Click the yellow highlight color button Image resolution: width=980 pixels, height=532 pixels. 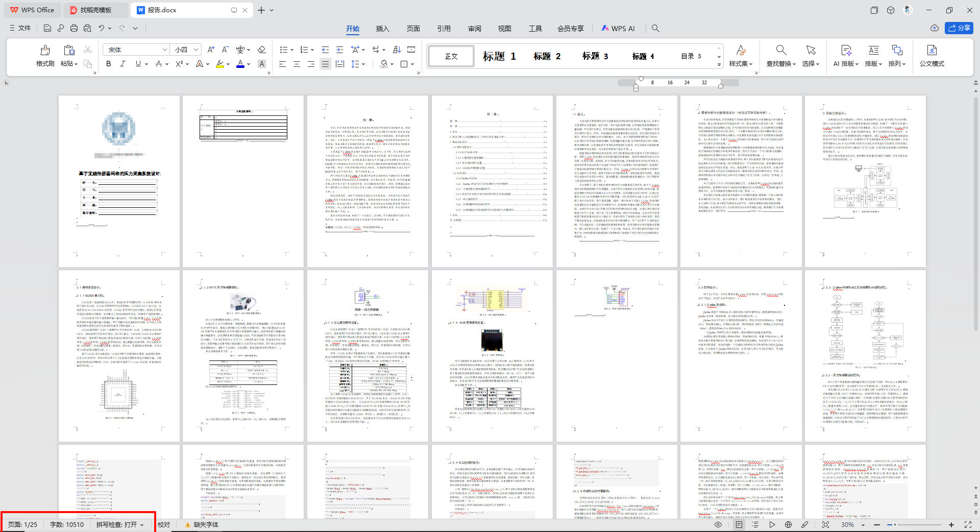220,64
